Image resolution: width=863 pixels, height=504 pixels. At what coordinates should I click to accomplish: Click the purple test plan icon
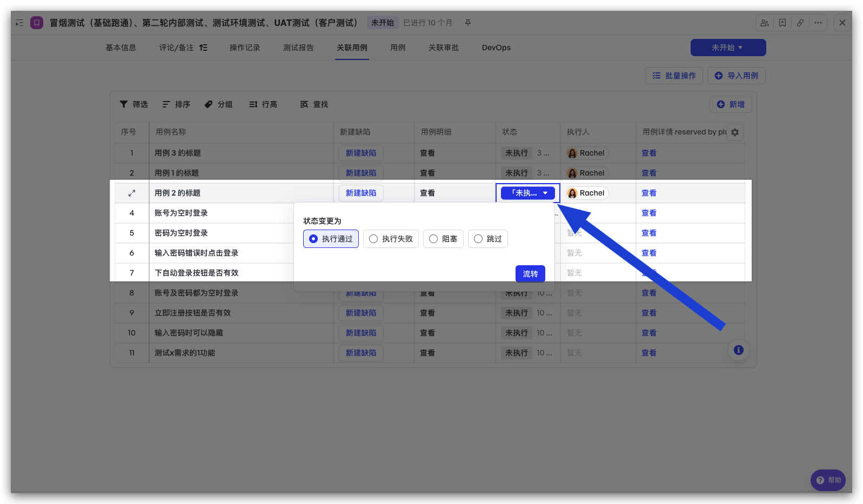click(37, 23)
